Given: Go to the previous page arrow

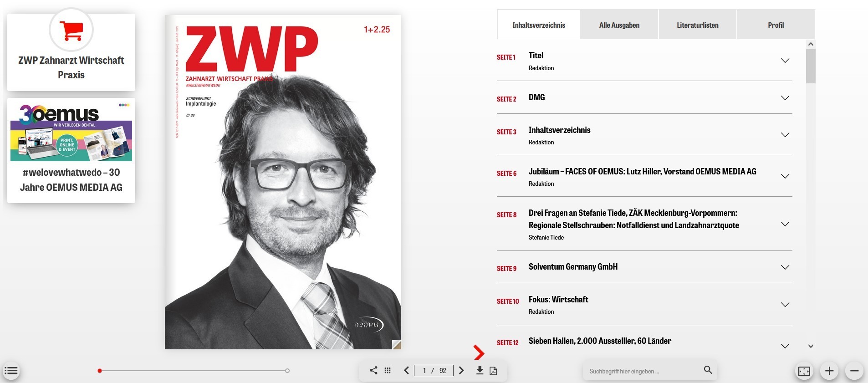Looking at the screenshot, I should [x=407, y=370].
